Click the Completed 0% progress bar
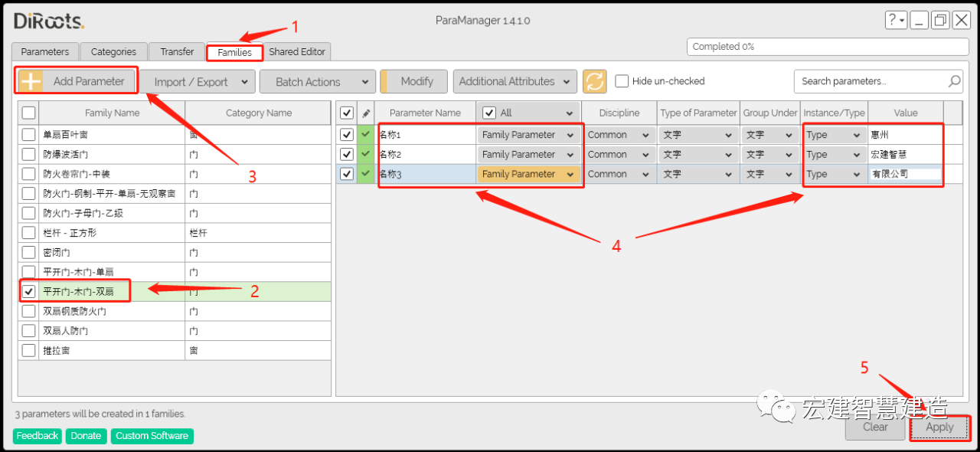Image resolution: width=980 pixels, height=452 pixels. 828,47
